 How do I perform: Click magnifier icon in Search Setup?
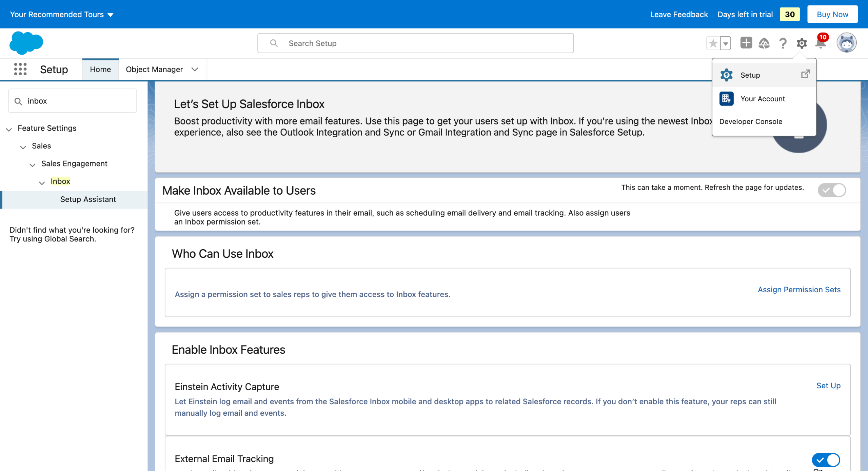[274, 43]
